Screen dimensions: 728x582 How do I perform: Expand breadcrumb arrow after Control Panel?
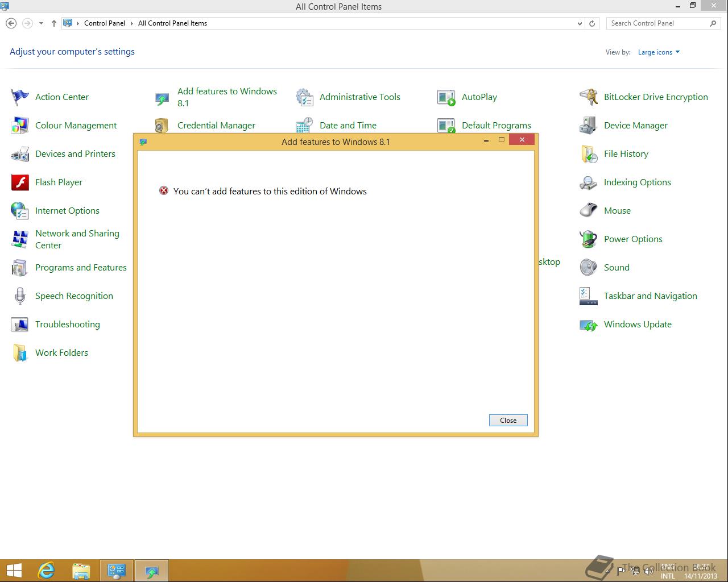pos(131,23)
